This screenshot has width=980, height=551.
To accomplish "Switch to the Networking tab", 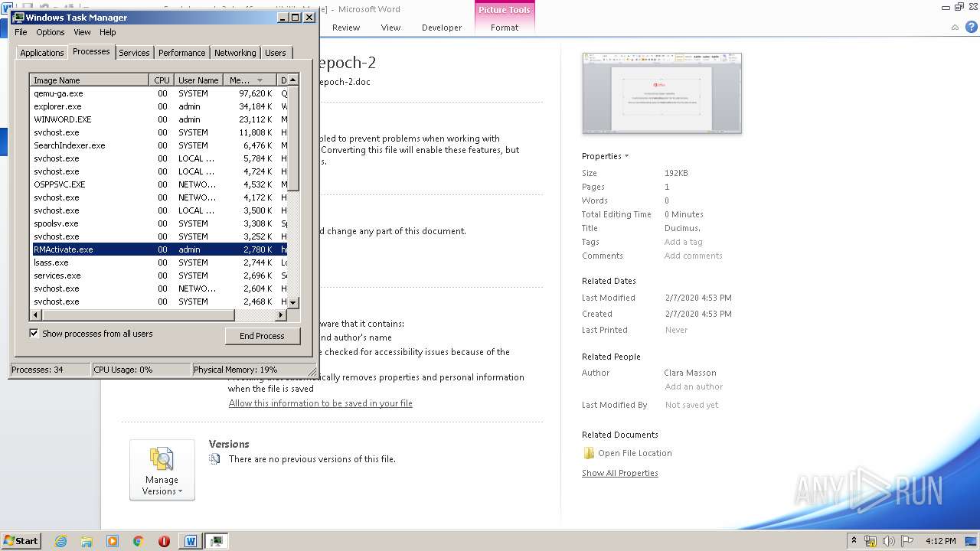I will click(x=235, y=53).
